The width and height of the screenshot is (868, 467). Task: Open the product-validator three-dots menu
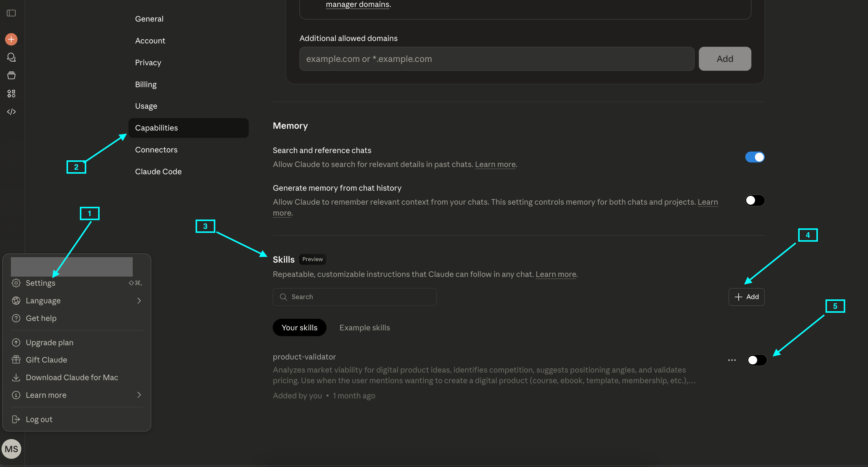click(732, 360)
